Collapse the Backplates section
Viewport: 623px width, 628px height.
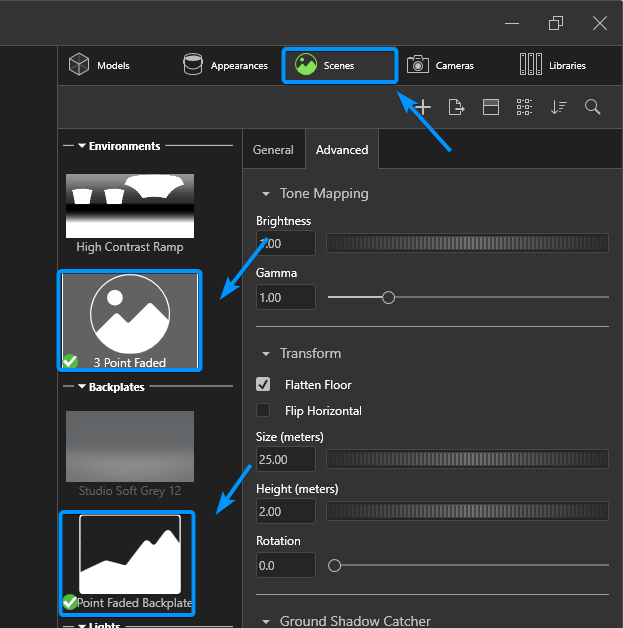(x=82, y=386)
